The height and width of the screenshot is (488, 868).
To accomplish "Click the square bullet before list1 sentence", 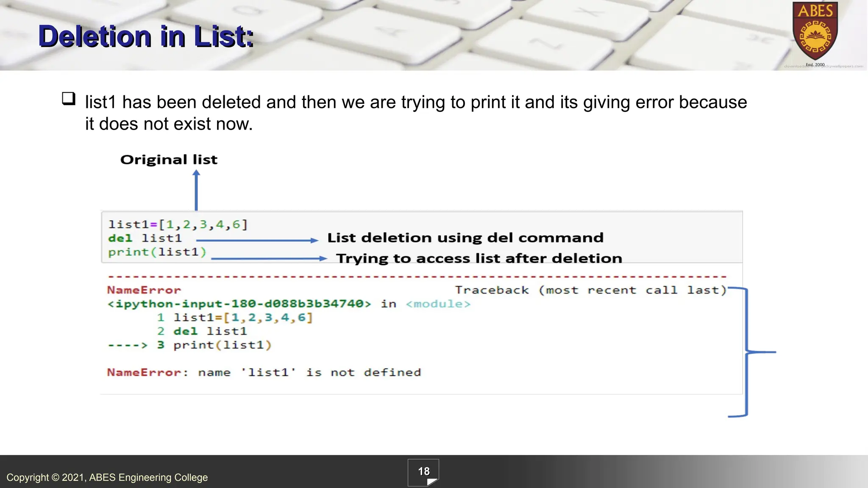I will point(69,99).
